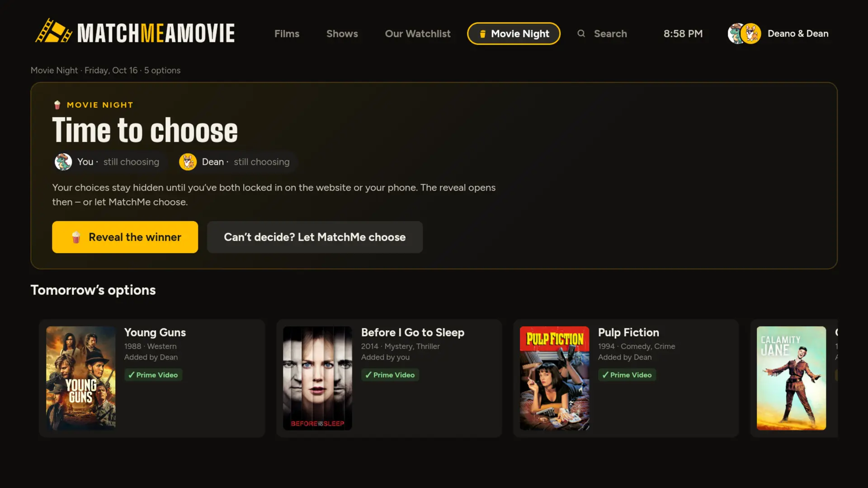The image size is (868, 488).
Task: Click 'Added by you' on Before I Go to Sleep
Action: (385, 357)
